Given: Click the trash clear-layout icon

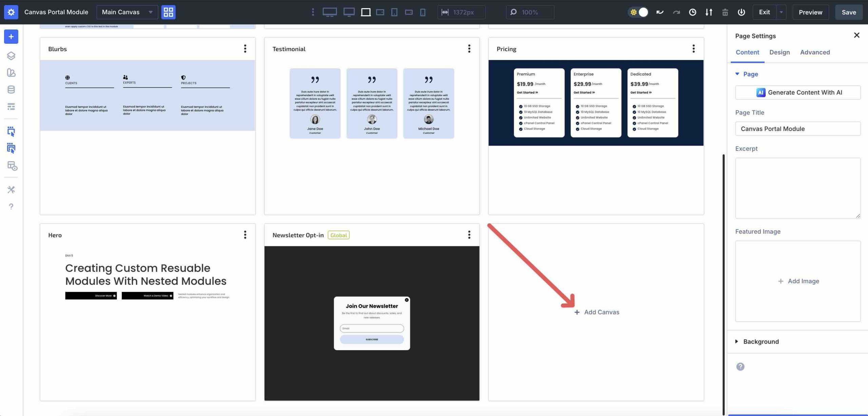Looking at the screenshot, I should (725, 12).
